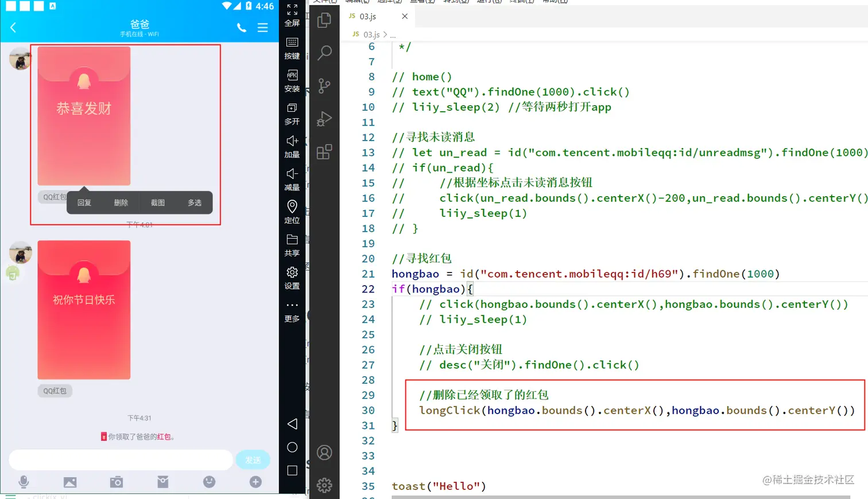
Task: Click the if(hongbao){ code line
Action: [432, 289]
